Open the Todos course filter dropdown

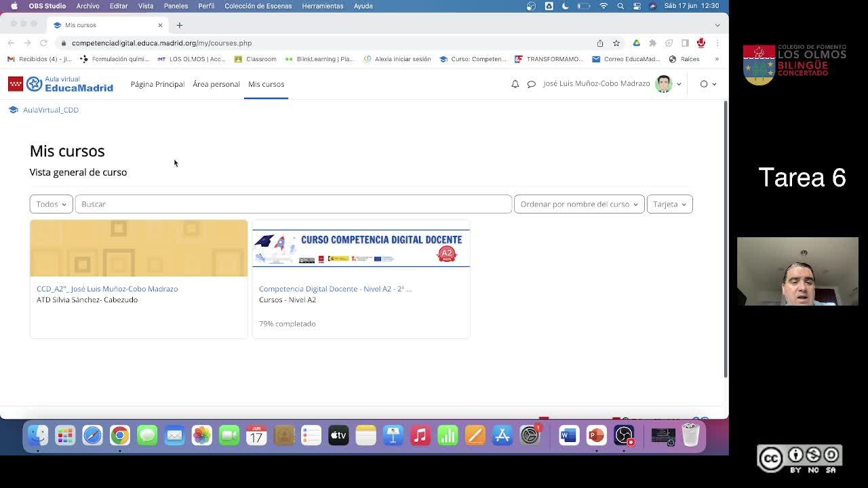click(x=51, y=204)
